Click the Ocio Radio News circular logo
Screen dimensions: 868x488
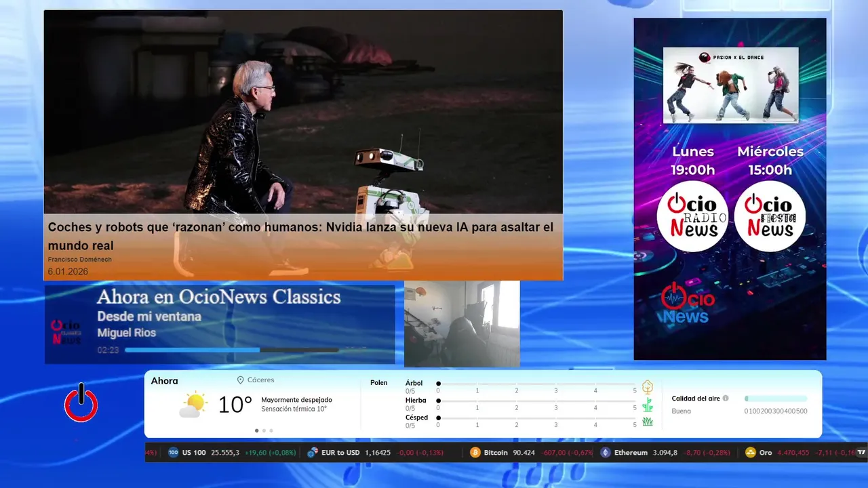pos(692,216)
